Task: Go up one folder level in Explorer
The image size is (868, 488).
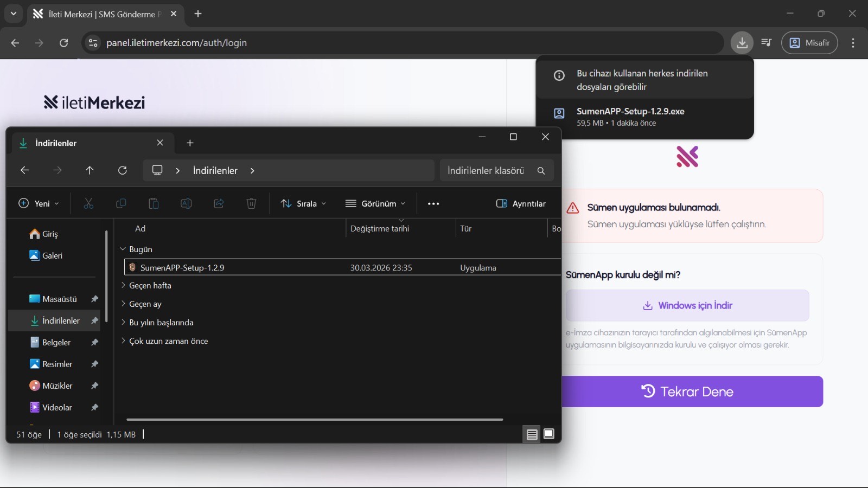Action: tap(90, 170)
